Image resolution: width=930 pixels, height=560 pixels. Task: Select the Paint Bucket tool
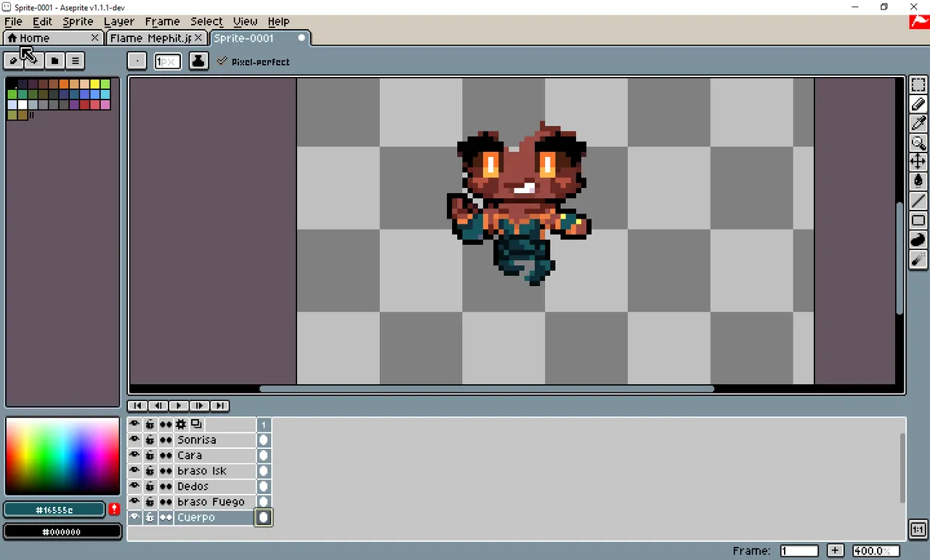918,181
